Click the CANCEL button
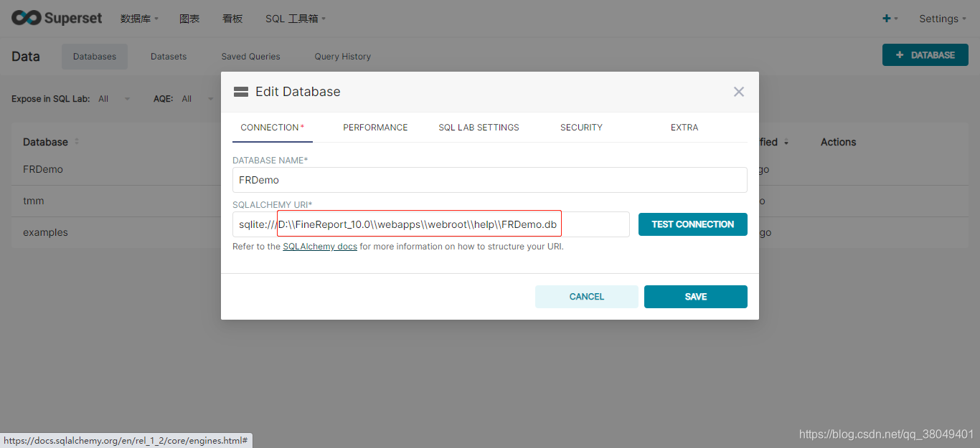980x448 pixels. pyautogui.click(x=587, y=297)
